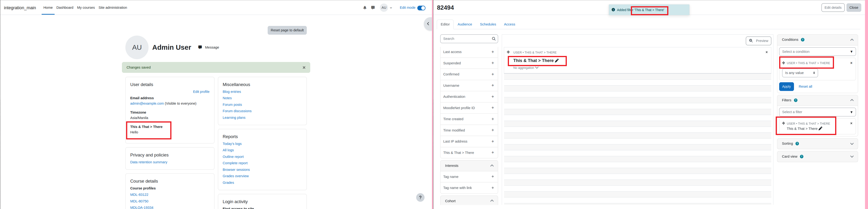868x209 pixels.
Task: Open No aggregation dropdown
Action: point(526,68)
